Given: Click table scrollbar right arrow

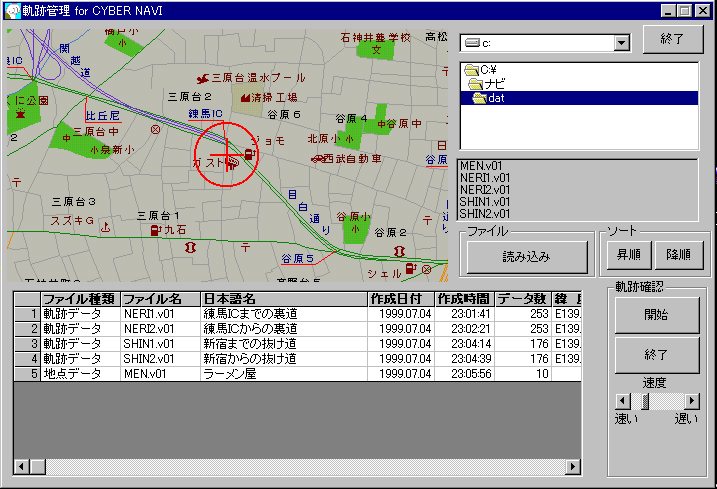Looking at the screenshot, I should (x=573, y=467).
